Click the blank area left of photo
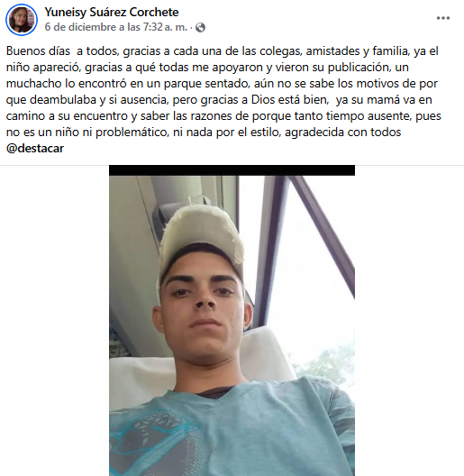 [x=55, y=321]
